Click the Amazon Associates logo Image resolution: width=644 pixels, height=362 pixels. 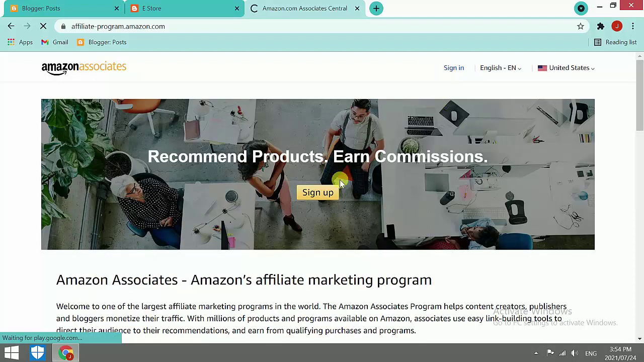(84, 68)
